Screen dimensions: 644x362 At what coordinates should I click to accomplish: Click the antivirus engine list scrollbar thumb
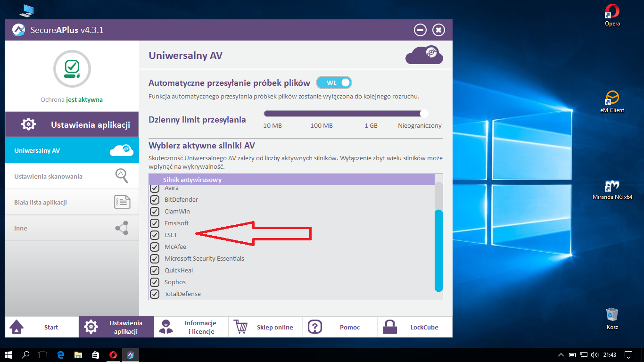point(438,251)
